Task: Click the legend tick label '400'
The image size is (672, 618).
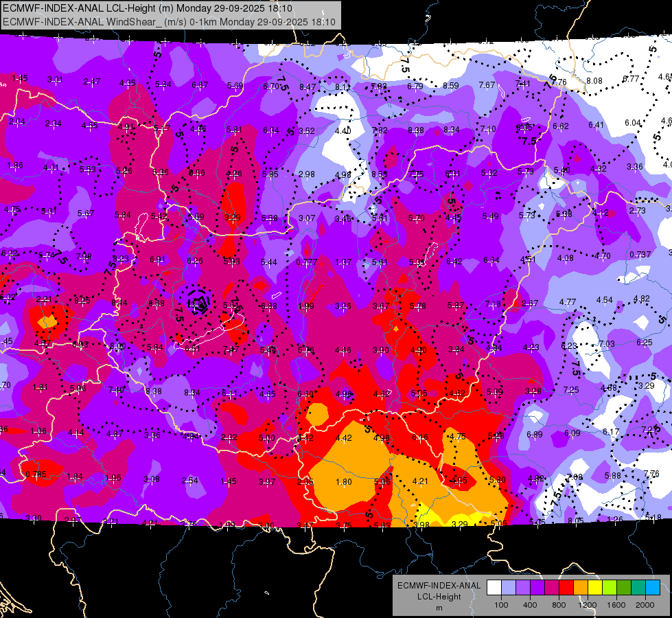Action: tap(530, 605)
